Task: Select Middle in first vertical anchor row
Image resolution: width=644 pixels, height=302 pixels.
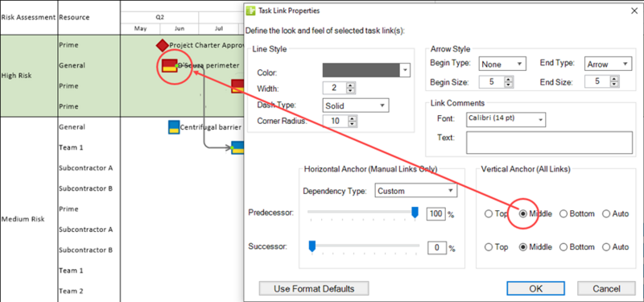Action: [522, 214]
